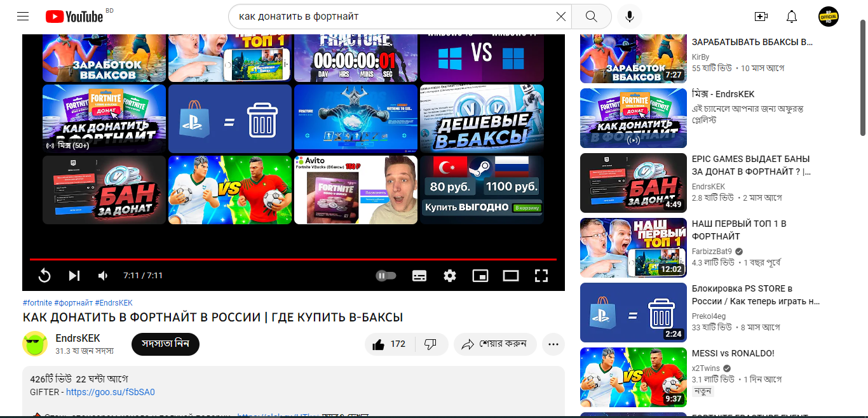
Task: Click page vertical scrollbar
Action: point(863,76)
